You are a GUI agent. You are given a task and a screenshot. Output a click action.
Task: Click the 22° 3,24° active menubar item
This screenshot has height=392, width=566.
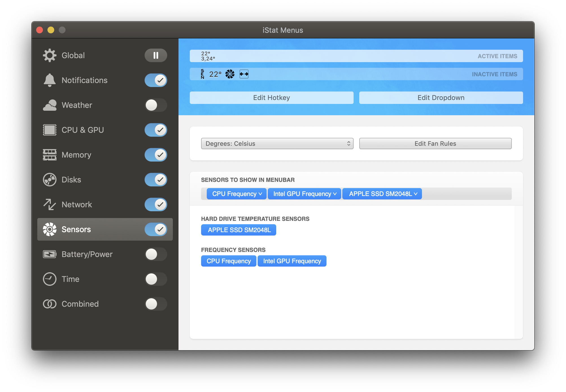click(208, 56)
